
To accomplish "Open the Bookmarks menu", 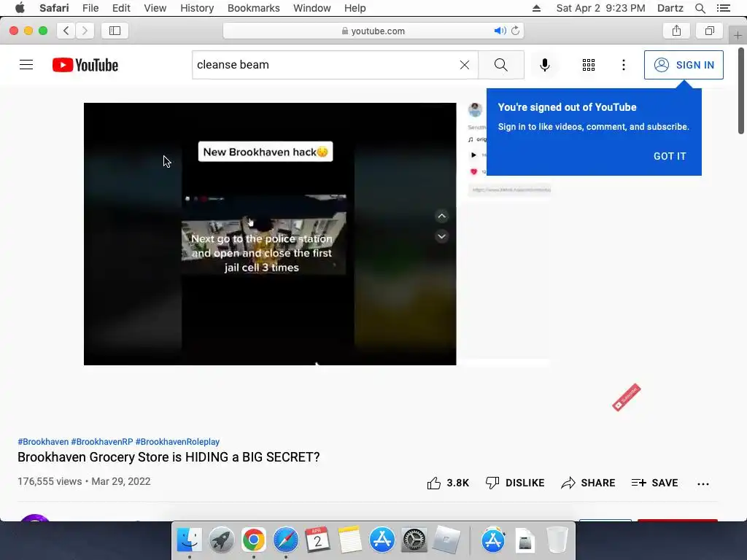I will click(253, 8).
